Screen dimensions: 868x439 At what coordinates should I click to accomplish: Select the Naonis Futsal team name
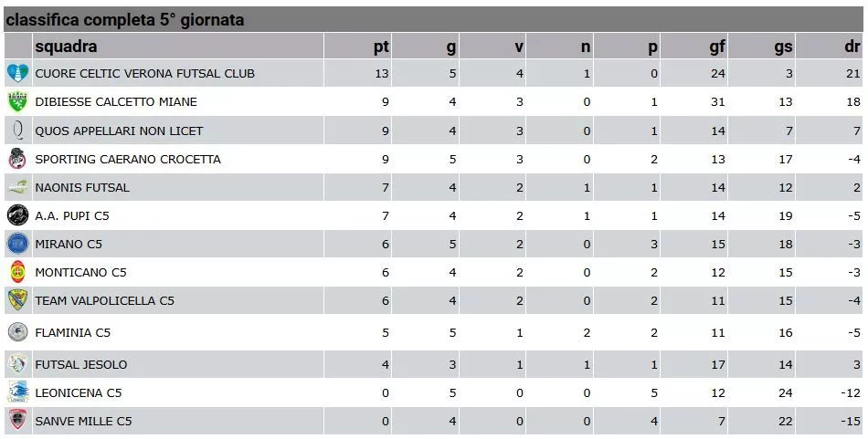click(82, 187)
